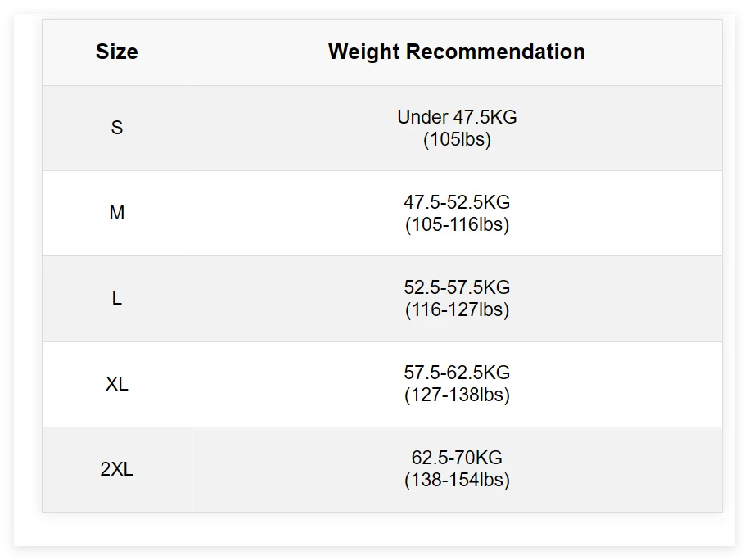Click the word Under in S row
749x560 pixels.
tap(422, 117)
